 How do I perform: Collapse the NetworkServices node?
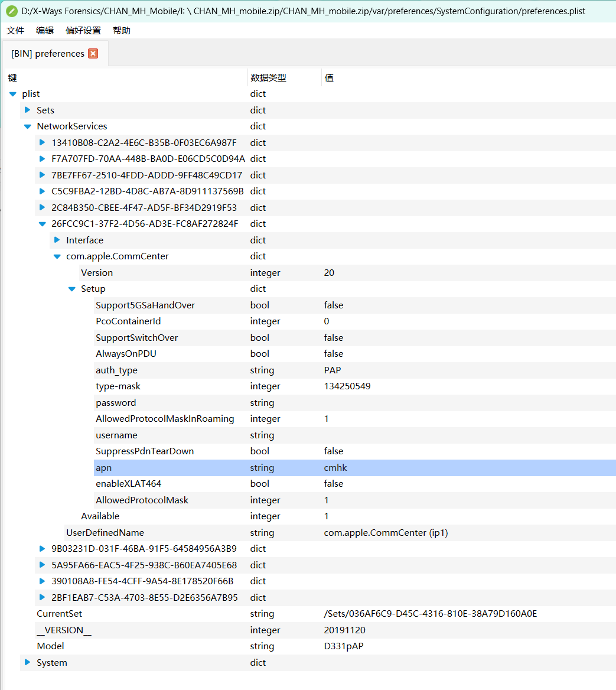click(x=27, y=126)
